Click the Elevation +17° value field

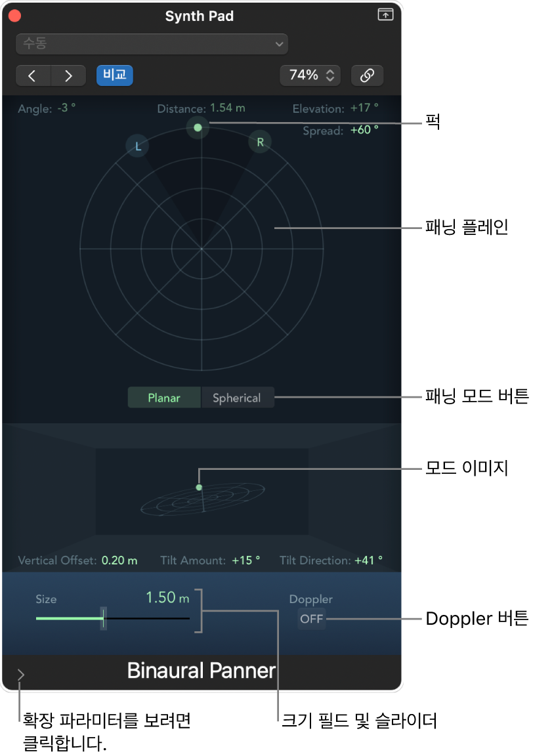[x=364, y=108]
